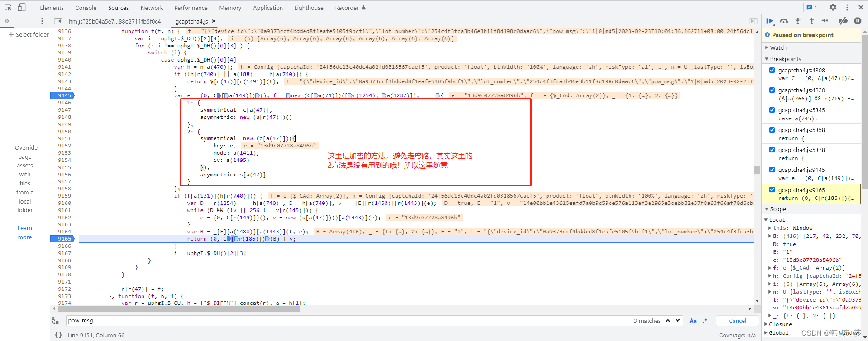Open the Recorder tab

point(350,8)
